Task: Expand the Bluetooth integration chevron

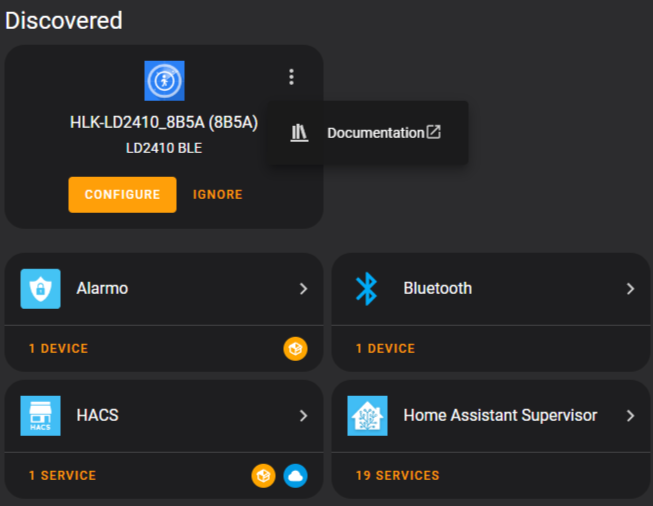Action: tap(631, 289)
